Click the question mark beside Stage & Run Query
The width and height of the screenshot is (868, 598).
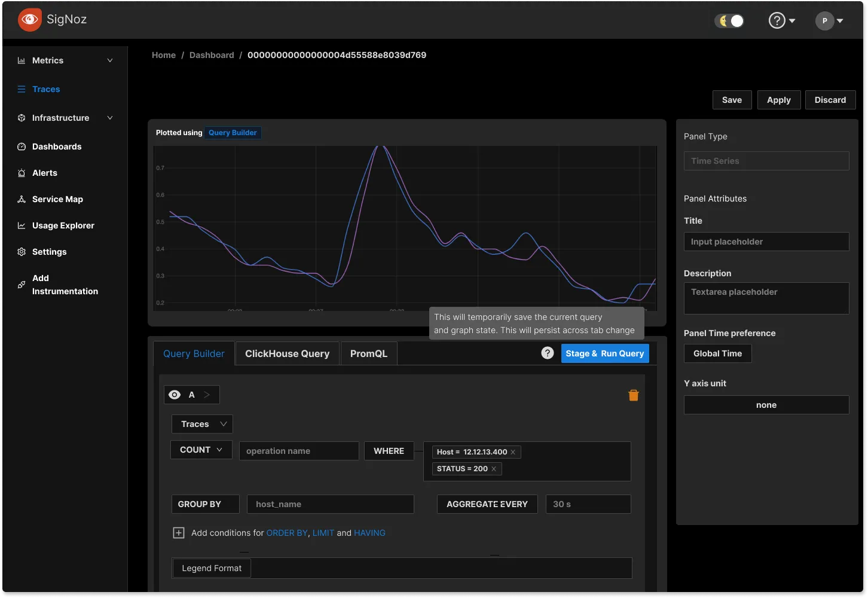pyautogui.click(x=547, y=353)
